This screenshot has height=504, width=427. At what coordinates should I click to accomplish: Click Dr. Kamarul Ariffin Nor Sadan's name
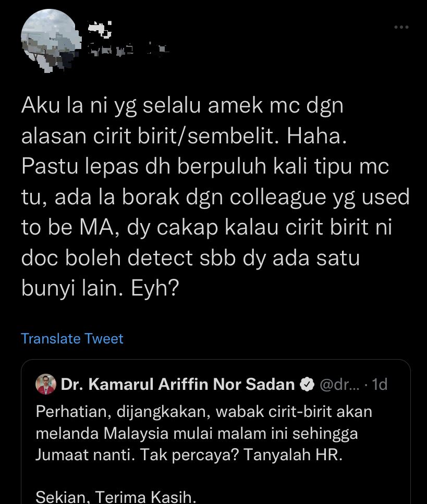[x=177, y=384]
